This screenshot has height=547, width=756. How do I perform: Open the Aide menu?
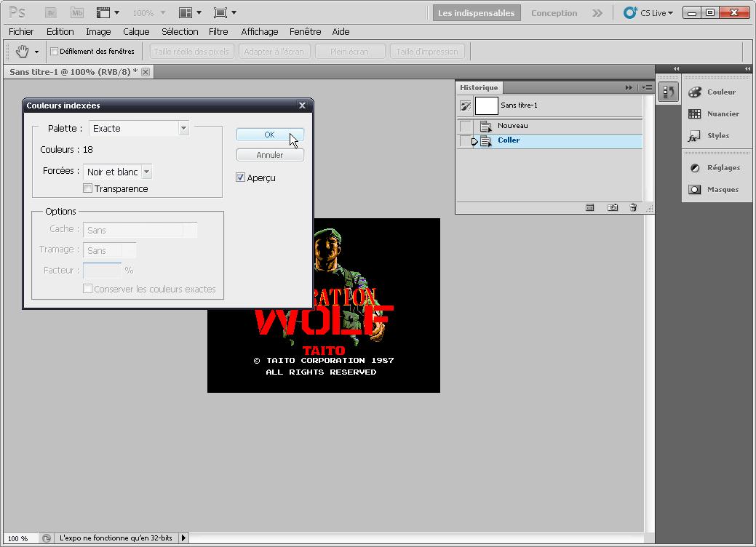[x=341, y=32]
